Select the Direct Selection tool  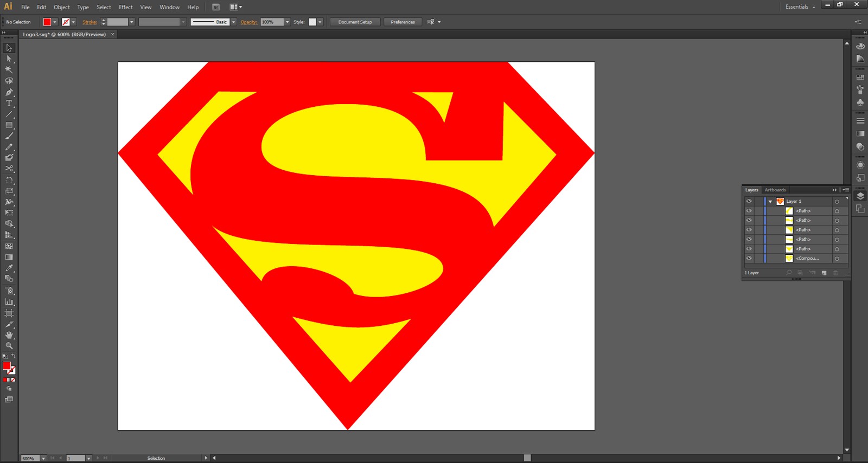click(9, 59)
